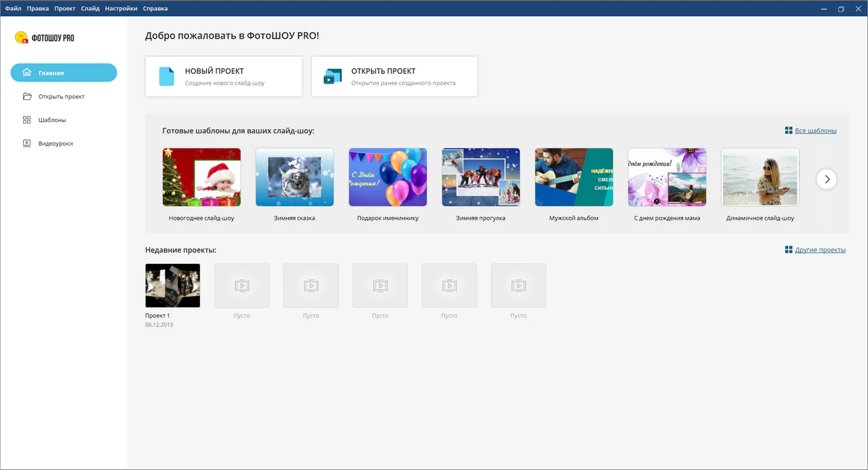This screenshot has height=470, width=868.
Task: Click the ФотоШОУ PRO logo icon
Action: point(22,38)
